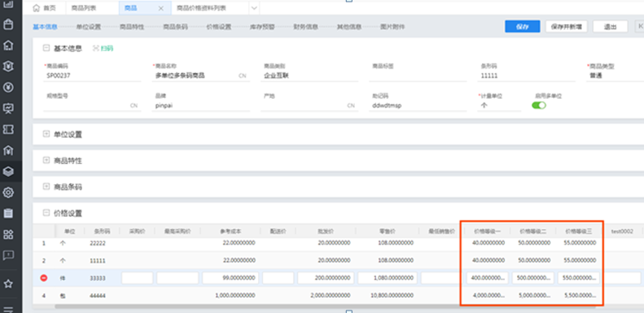
Task: Jump to 库存预警 step
Action: pyautogui.click(x=262, y=27)
